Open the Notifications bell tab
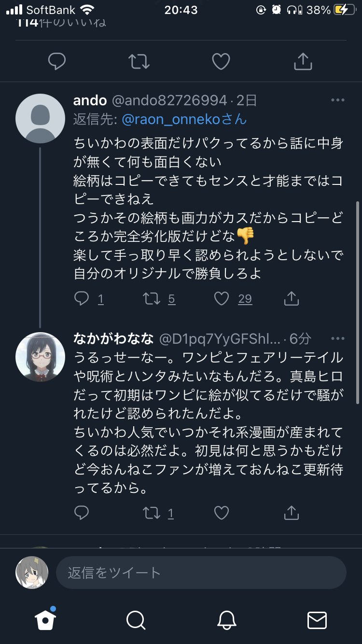The height and width of the screenshot is (644, 362). tap(226, 620)
